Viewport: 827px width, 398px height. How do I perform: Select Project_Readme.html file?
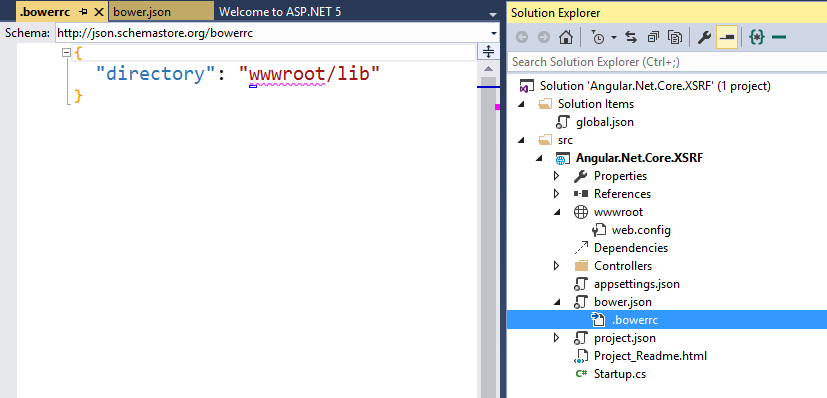pyautogui.click(x=650, y=356)
